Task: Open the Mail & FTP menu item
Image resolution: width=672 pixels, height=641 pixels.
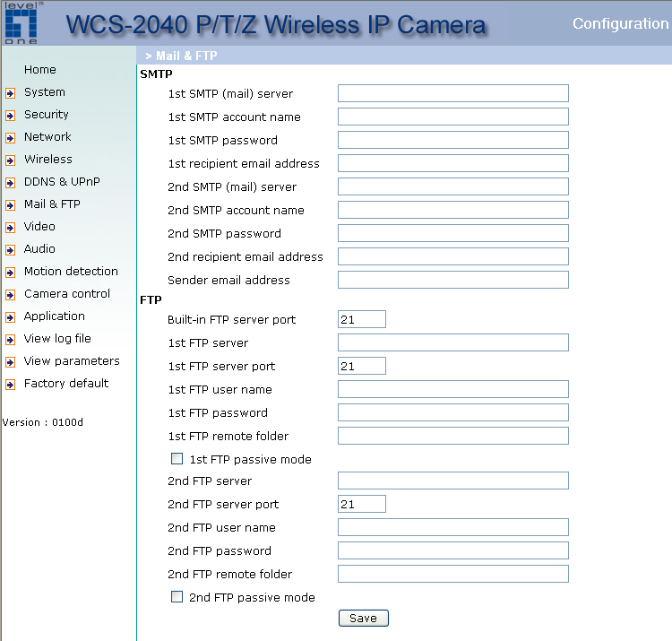Action: tap(52, 204)
